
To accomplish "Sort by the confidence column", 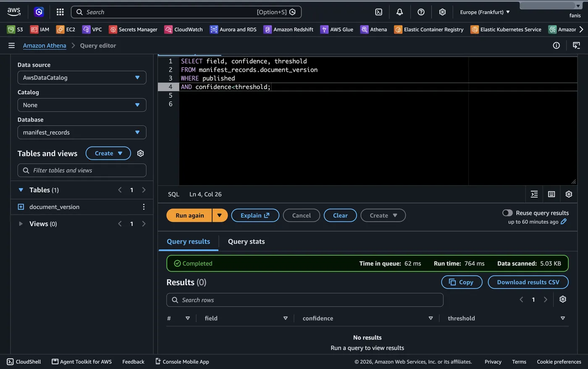I will click(x=430, y=318).
